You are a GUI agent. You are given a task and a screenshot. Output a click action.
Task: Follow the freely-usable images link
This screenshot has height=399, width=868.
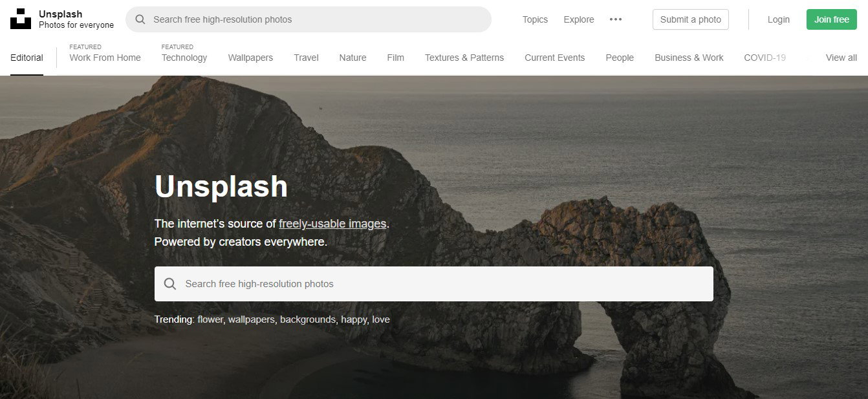click(332, 224)
